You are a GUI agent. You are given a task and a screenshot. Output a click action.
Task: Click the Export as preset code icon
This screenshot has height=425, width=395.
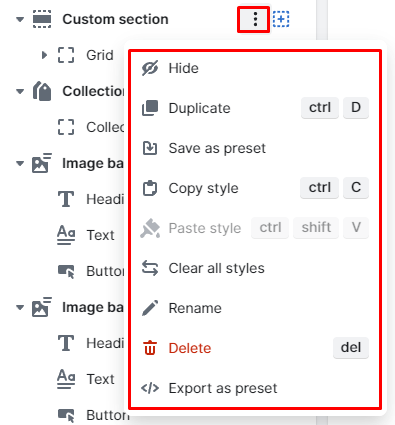pyautogui.click(x=150, y=388)
